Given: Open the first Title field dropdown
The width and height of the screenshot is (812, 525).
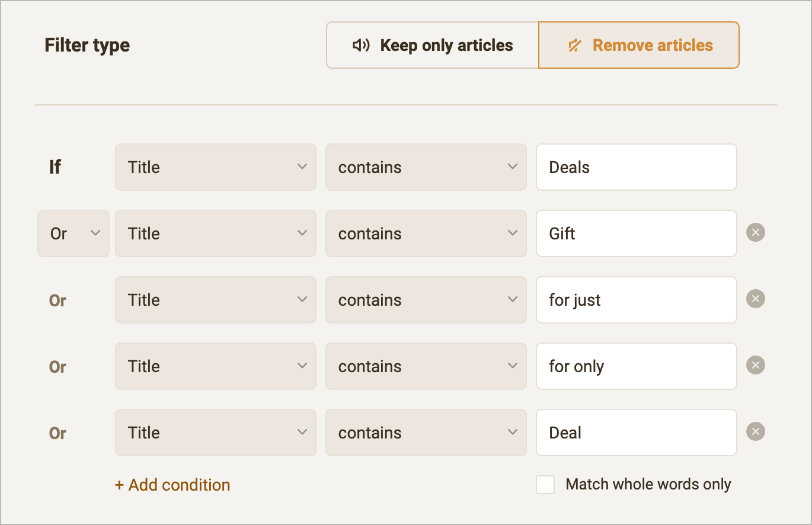Looking at the screenshot, I should click(x=215, y=167).
